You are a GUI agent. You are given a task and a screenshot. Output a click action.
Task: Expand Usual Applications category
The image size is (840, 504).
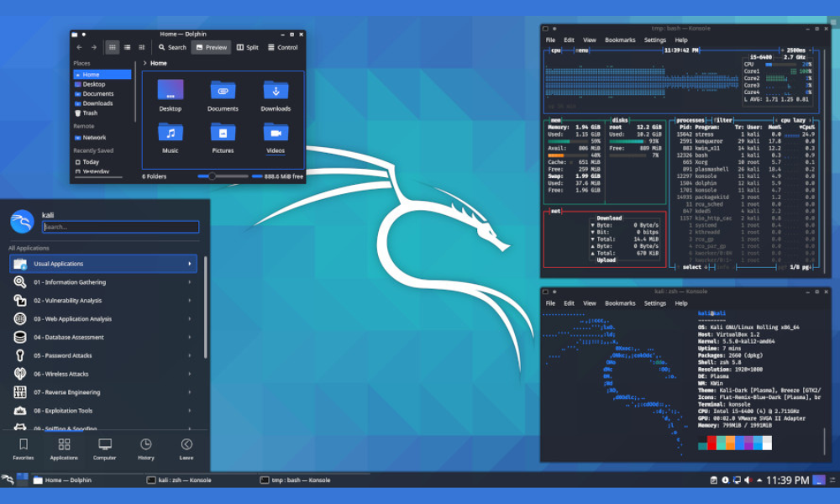click(x=103, y=264)
